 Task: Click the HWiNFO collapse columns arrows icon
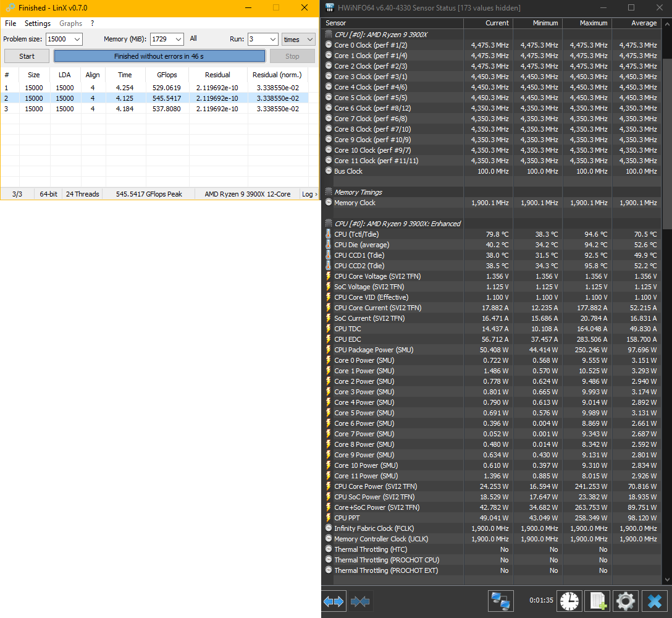click(x=360, y=601)
